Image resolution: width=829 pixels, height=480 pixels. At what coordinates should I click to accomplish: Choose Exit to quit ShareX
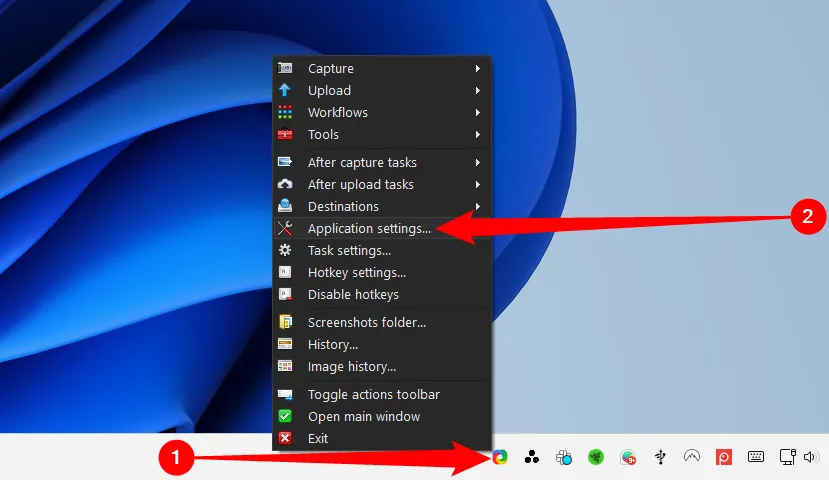coord(318,438)
